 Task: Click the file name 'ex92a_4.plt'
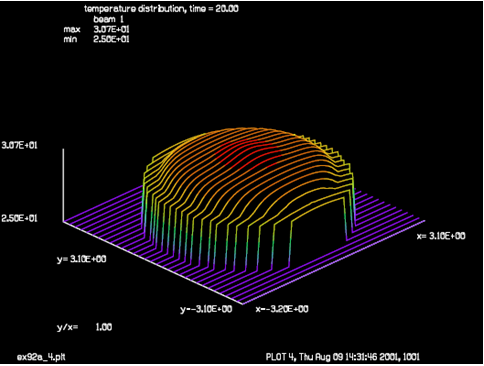(41, 357)
